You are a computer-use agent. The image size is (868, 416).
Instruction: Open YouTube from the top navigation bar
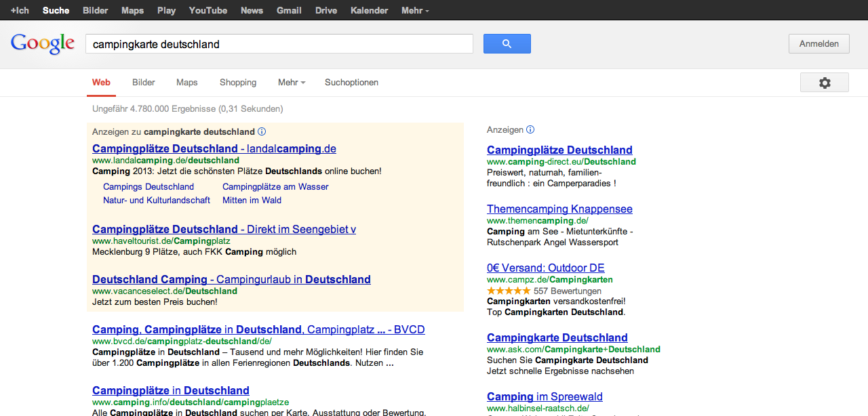[x=208, y=11]
